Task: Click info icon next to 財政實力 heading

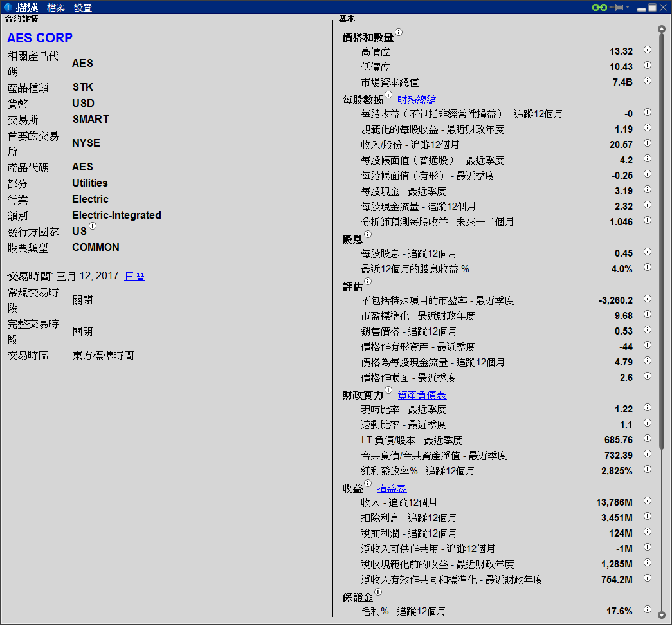Action: (388, 390)
